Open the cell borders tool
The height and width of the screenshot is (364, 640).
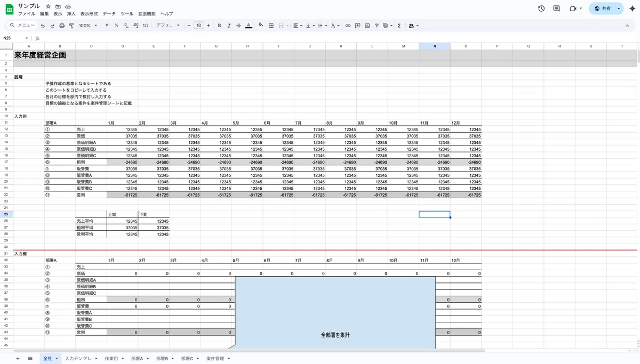tap(271, 25)
